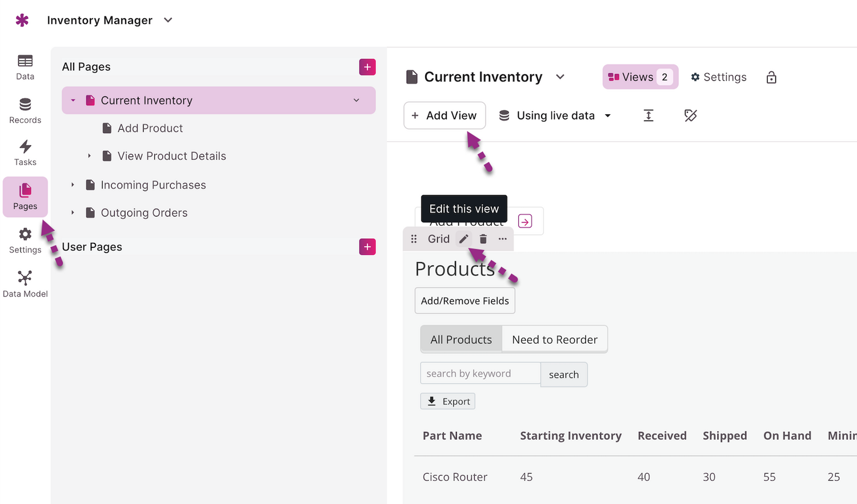This screenshot has width=857, height=504.
Task: Add a new user page with plus button
Action: point(367,247)
